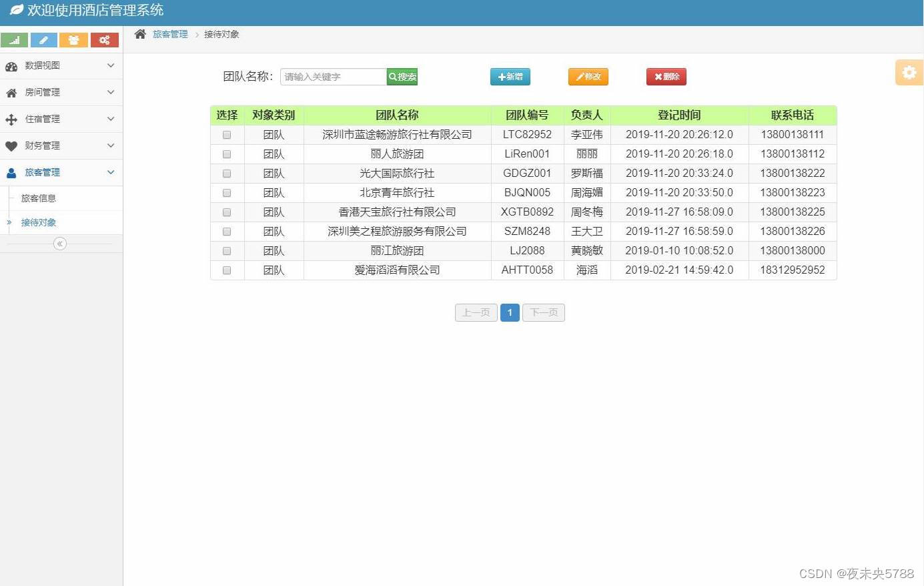Click the orange users shortcut button
The width and height of the screenshot is (924, 586).
click(73, 40)
